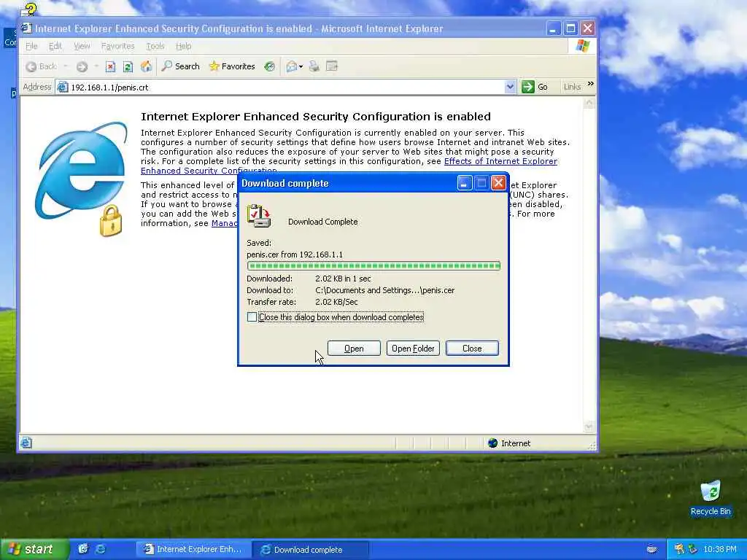Click the second system tray icon
Screen dimensions: 747x560
[692, 550]
